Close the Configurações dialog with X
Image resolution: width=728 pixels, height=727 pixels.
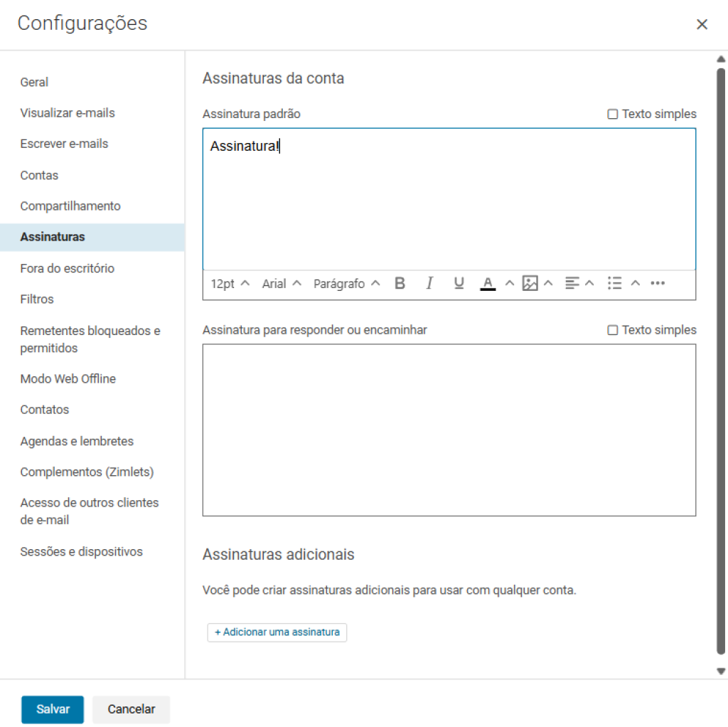(702, 25)
